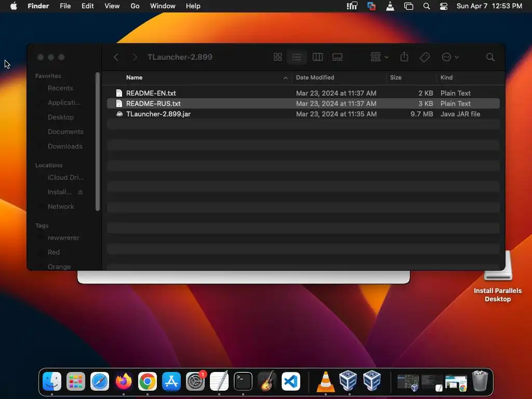Launch Google Chrome from the Dock

(x=147, y=381)
